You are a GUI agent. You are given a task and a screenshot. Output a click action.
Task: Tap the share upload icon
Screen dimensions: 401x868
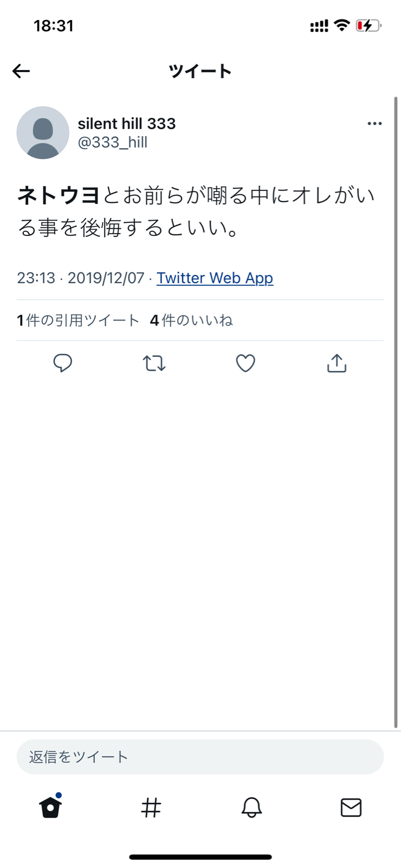pyautogui.click(x=337, y=363)
